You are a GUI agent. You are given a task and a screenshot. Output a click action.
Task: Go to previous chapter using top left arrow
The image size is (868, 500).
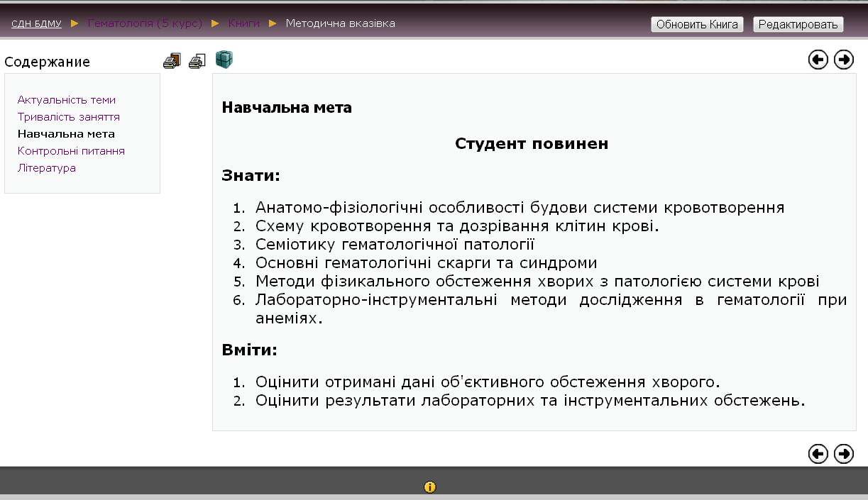pyautogui.click(x=818, y=60)
